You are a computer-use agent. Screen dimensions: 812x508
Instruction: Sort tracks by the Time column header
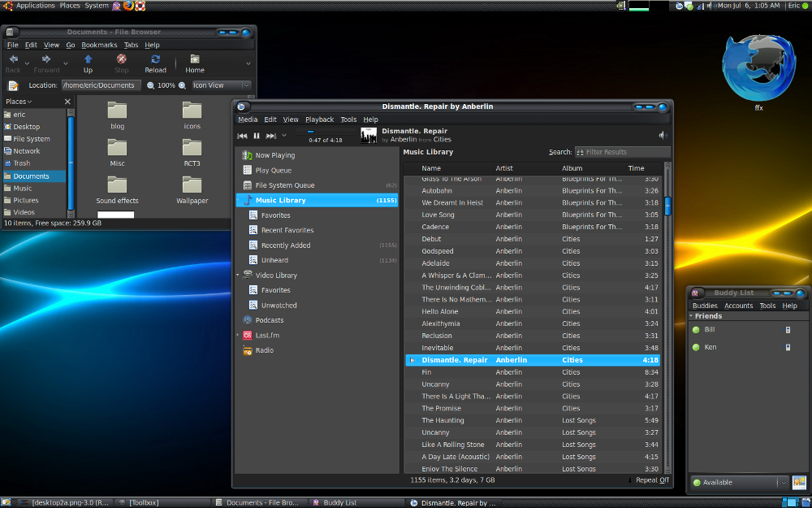click(x=643, y=168)
